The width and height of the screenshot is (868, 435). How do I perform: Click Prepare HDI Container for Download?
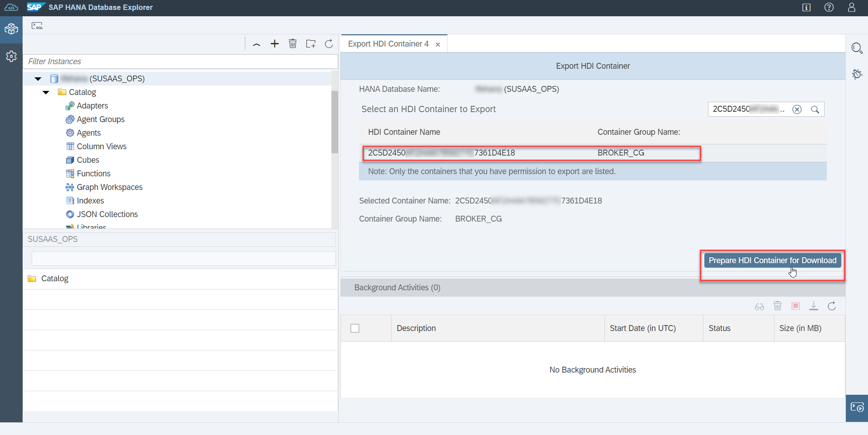tap(773, 260)
